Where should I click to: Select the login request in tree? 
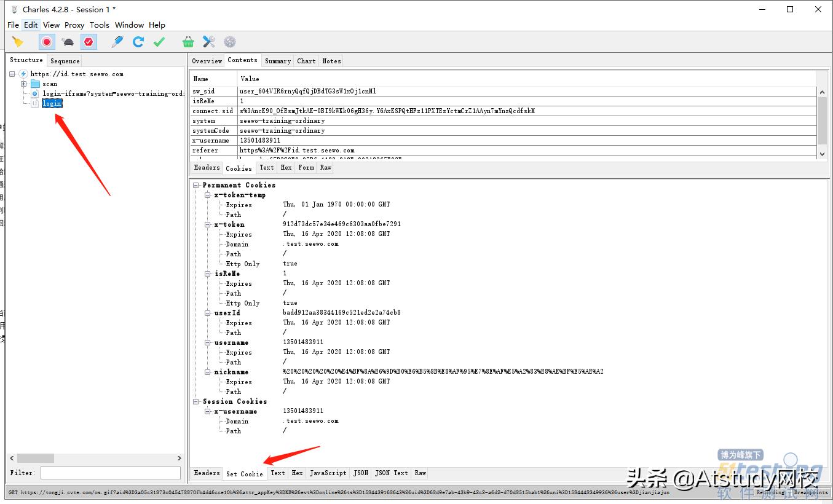[52, 104]
